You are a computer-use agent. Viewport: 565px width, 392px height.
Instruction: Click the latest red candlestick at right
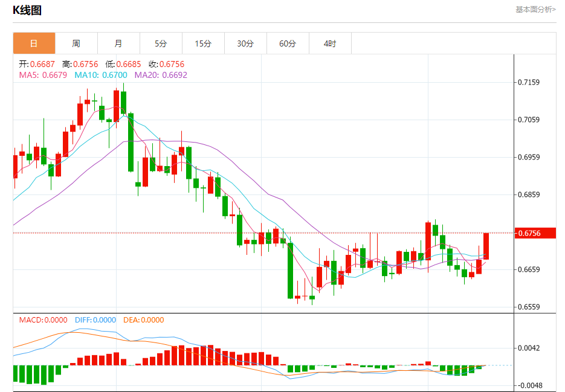pos(486,246)
